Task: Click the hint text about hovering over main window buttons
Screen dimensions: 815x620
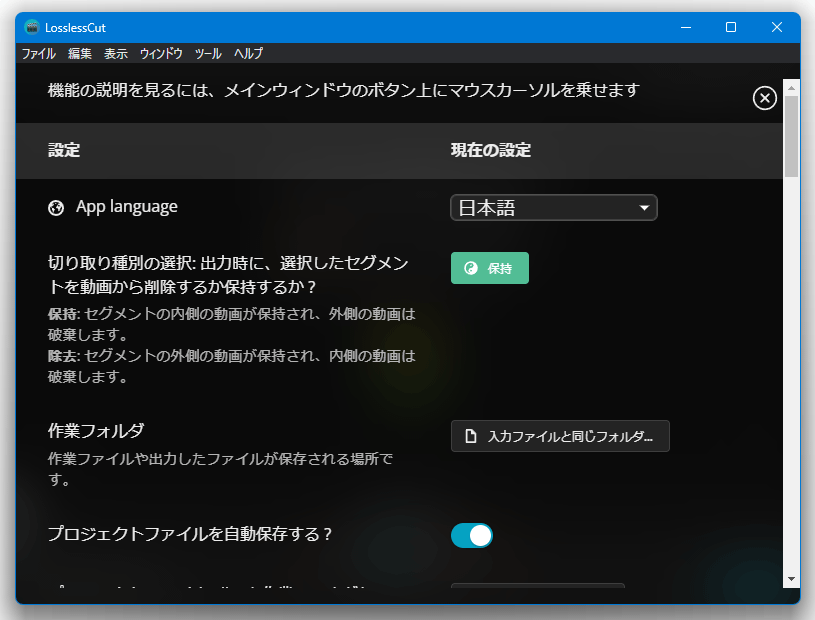Action: point(344,90)
